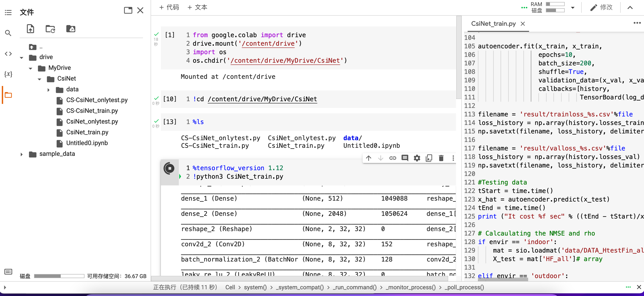Image resolution: width=644 pixels, height=296 pixels.
Task: Mount Google Drive from the files panel
Action: coord(71,29)
